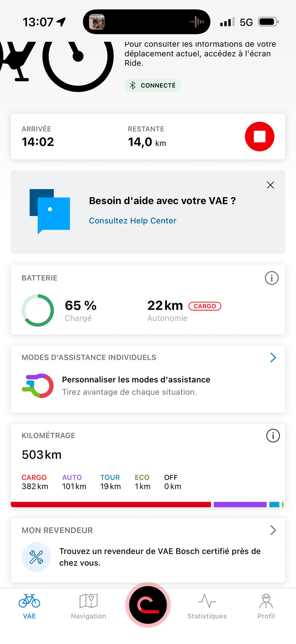Expand Modes d'assistance individuels section
296x644 pixels.
[x=273, y=357]
